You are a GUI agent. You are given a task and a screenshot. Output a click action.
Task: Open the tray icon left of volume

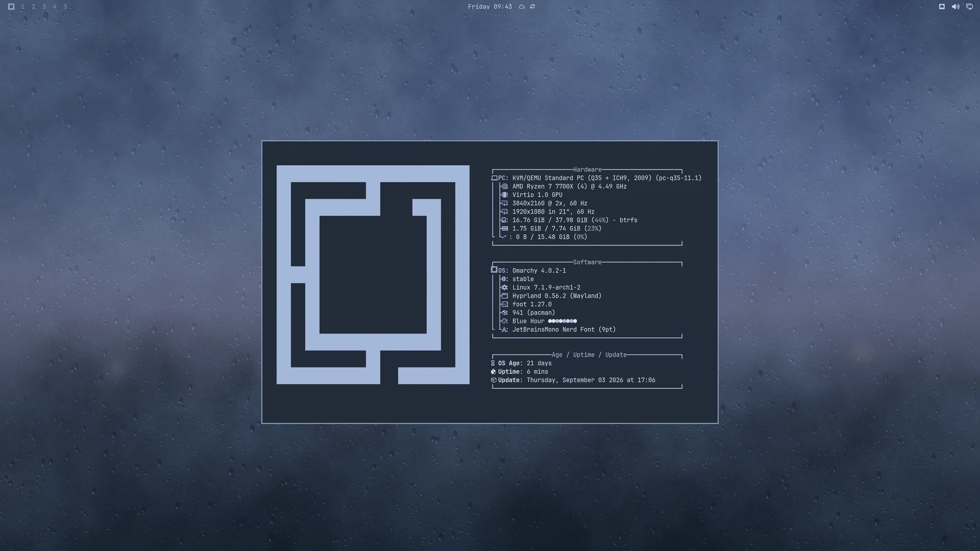[x=942, y=7]
